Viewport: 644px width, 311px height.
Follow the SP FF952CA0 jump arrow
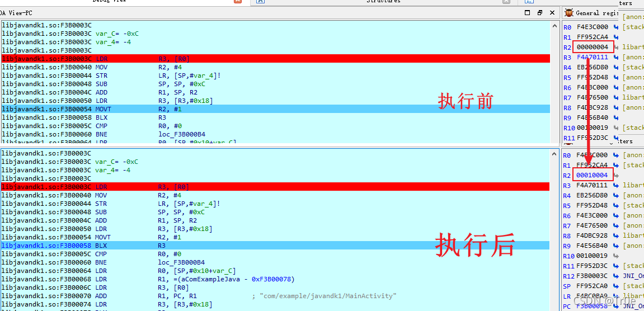click(x=616, y=286)
